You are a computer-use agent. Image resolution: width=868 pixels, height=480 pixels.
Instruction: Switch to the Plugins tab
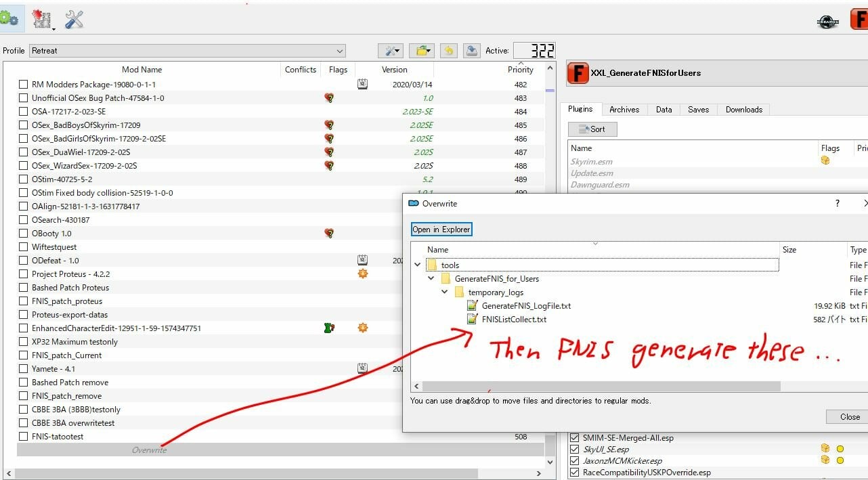click(x=580, y=109)
